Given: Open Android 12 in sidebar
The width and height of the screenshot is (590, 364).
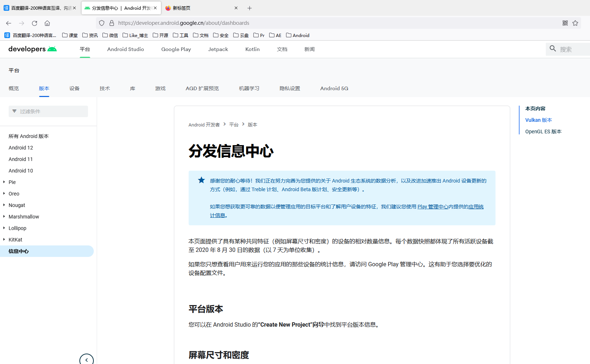Looking at the screenshot, I should (21, 148).
